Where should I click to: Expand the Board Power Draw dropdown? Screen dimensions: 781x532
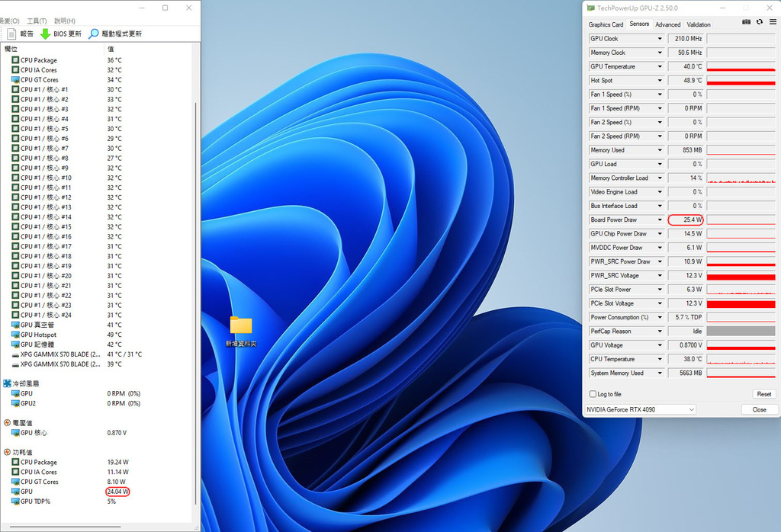click(x=660, y=220)
